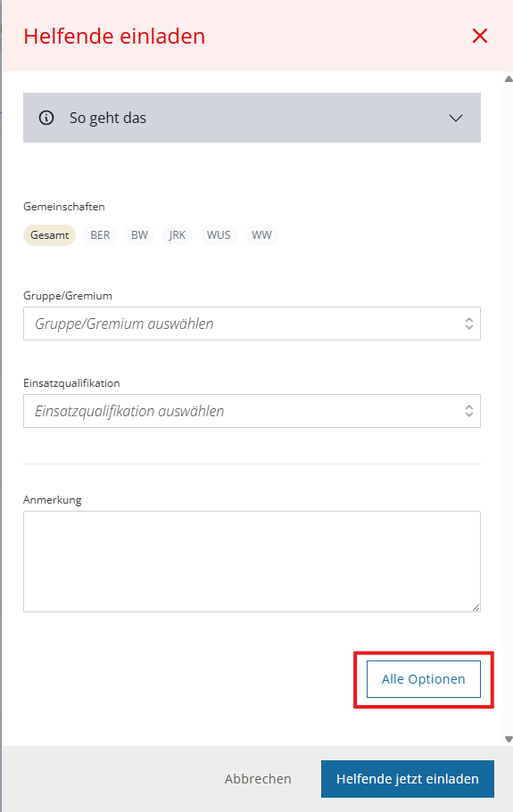Image resolution: width=513 pixels, height=812 pixels.
Task: Expand the So geht das chevron
Action: point(456,118)
